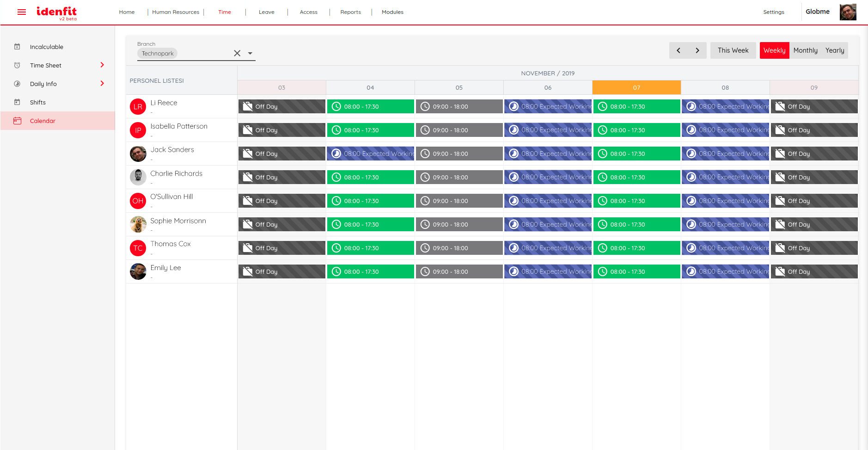
Task: Open the Access menu
Action: (309, 12)
